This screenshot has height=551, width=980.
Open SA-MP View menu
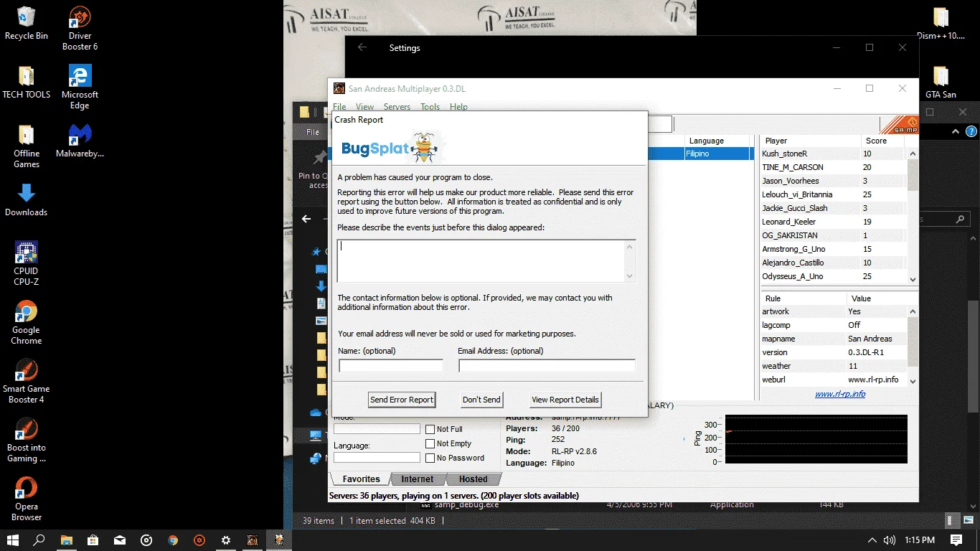pyautogui.click(x=364, y=107)
